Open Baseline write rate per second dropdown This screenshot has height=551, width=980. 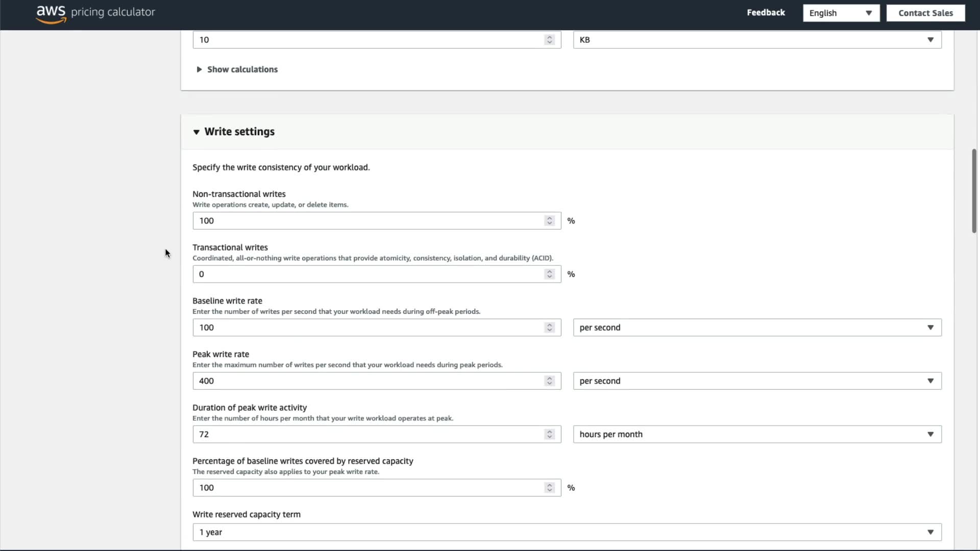pos(757,328)
